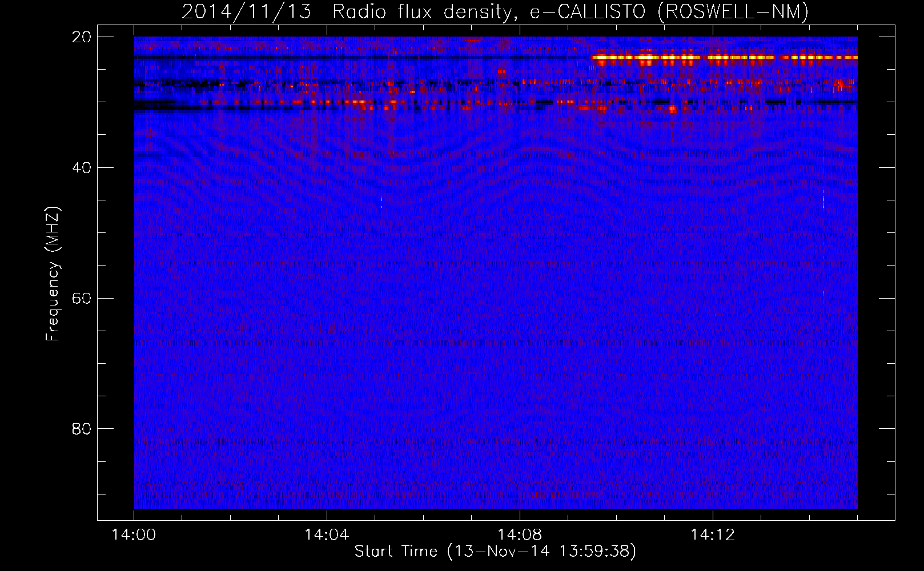Click the frequency tick label 40
924x571 pixels.
82,168
